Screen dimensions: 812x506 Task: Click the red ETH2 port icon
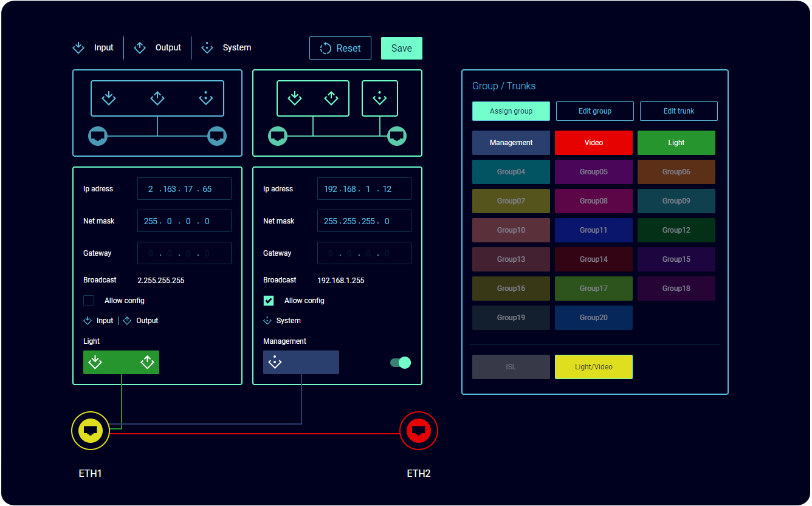[x=418, y=431]
